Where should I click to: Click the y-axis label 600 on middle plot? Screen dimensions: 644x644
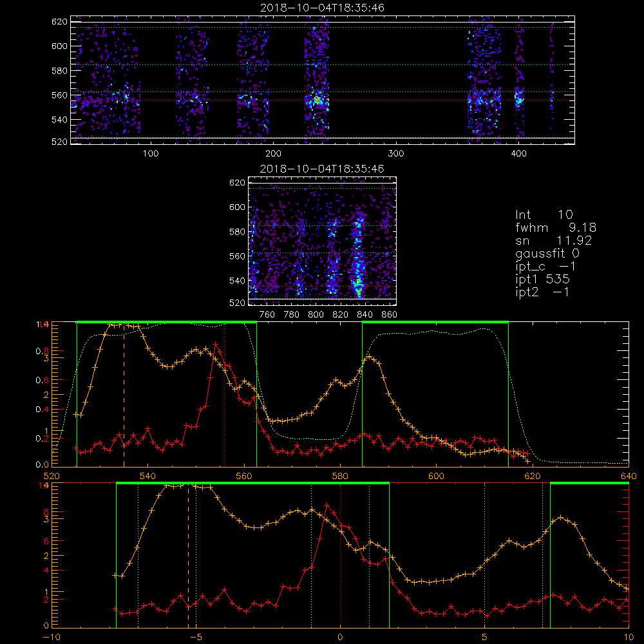click(237, 207)
